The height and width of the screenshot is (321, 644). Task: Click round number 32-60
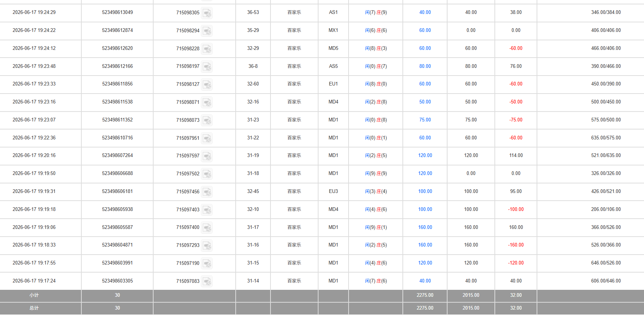tap(253, 84)
